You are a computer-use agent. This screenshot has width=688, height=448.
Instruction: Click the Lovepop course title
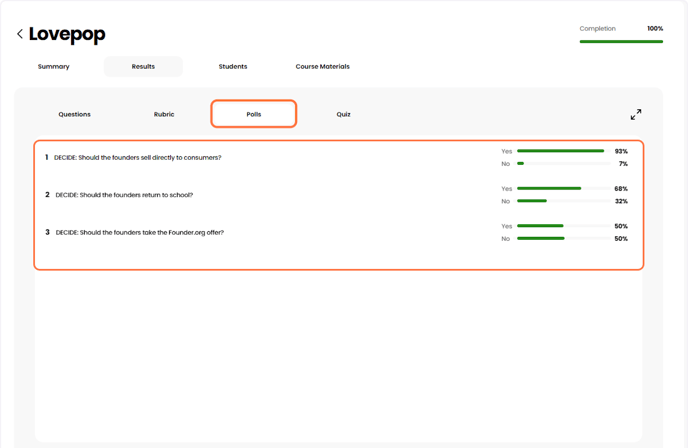tap(67, 34)
